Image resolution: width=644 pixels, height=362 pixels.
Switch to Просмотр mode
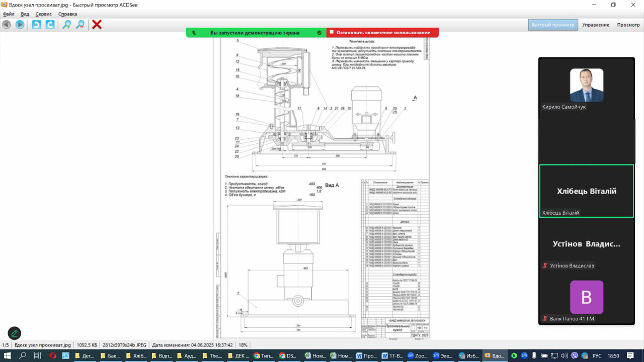click(628, 25)
